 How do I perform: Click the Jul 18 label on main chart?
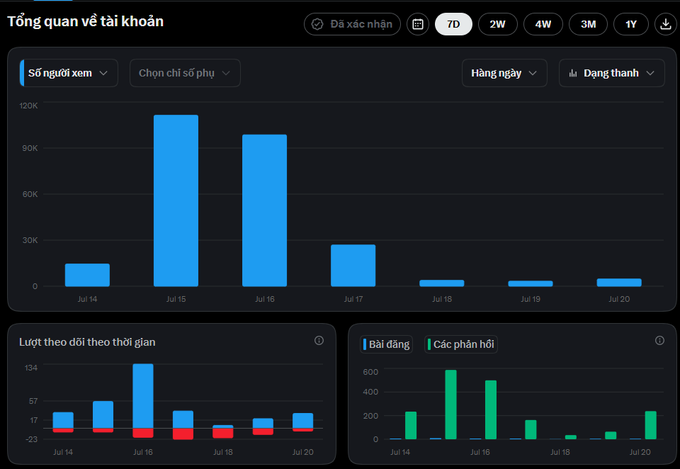tap(442, 299)
